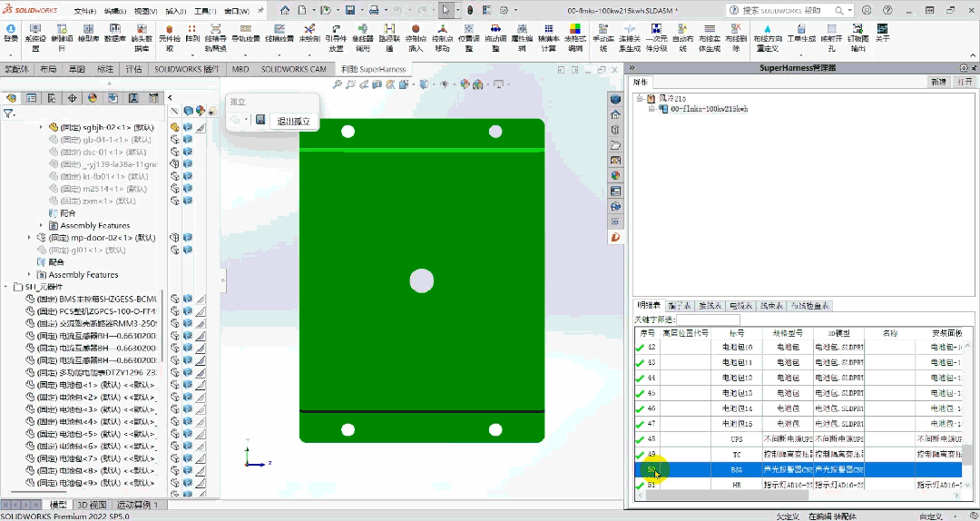The image size is (980, 521).
Task: Click the 槽满率计算 icon
Action: (x=548, y=29)
